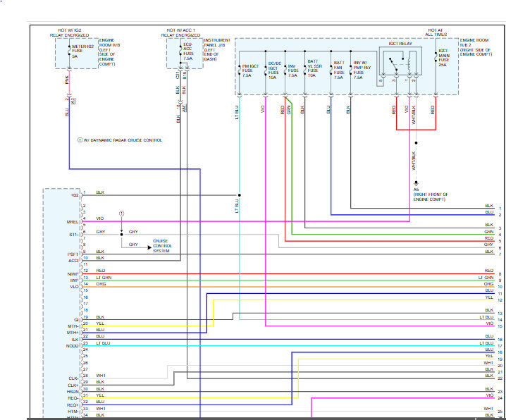This screenshot has height=420, width=506.
Task: Select the ENGINE ROOM R/B 2 description
Action: (x=476, y=47)
